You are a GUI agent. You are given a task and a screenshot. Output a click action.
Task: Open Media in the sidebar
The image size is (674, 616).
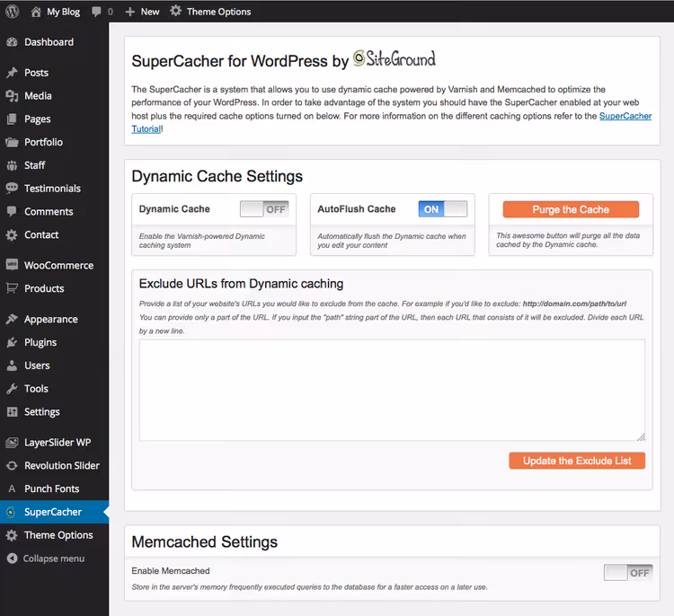[x=54, y=96]
